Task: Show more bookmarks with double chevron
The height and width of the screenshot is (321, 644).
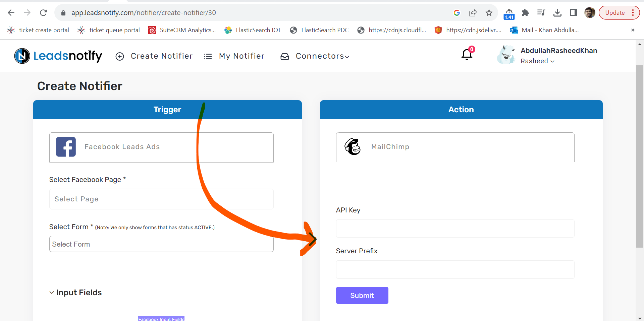Action: coord(633,30)
